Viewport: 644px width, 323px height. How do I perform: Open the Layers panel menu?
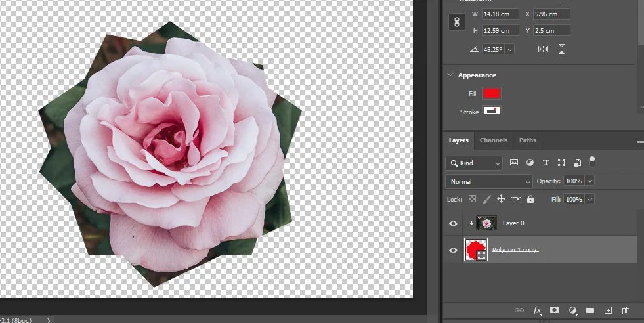[x=640, y=141]
